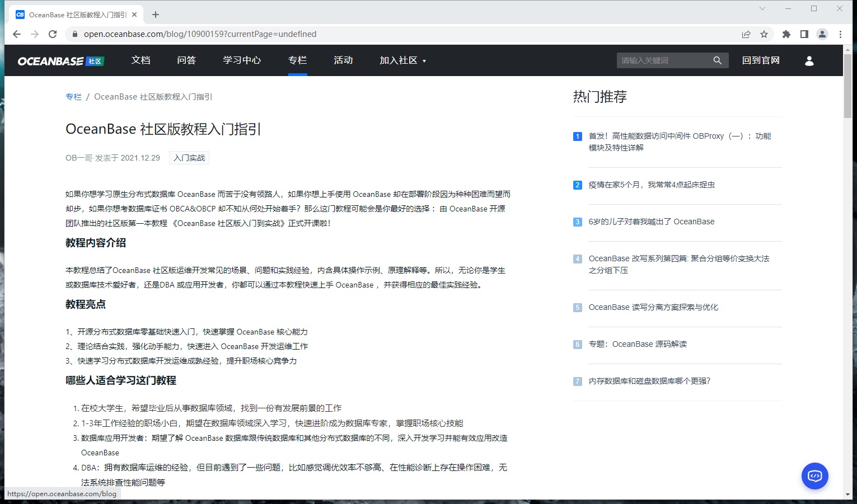Bookmark this page with the star icon
Image resolution: width=857 pixels, height=504 pixels.
tap(764, 34)
